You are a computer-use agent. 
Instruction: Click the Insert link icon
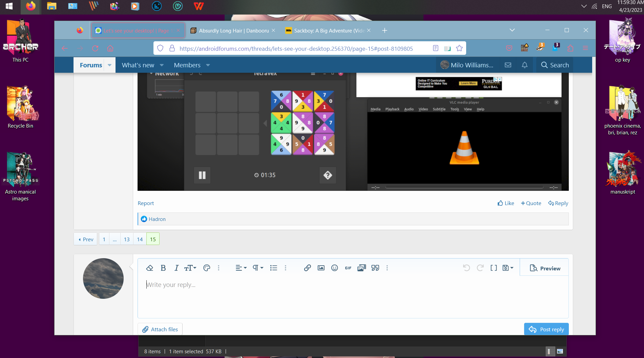tap(307, 268)
